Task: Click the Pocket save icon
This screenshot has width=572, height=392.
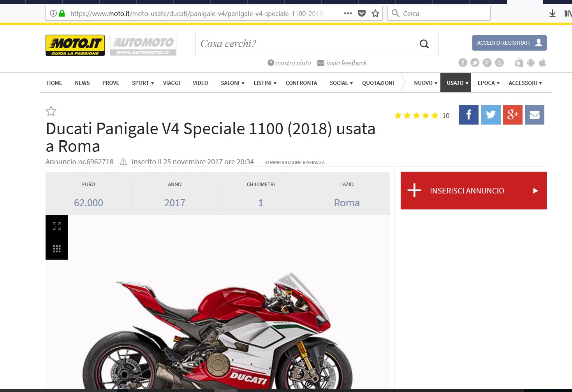Action: (x=362, y=14)
